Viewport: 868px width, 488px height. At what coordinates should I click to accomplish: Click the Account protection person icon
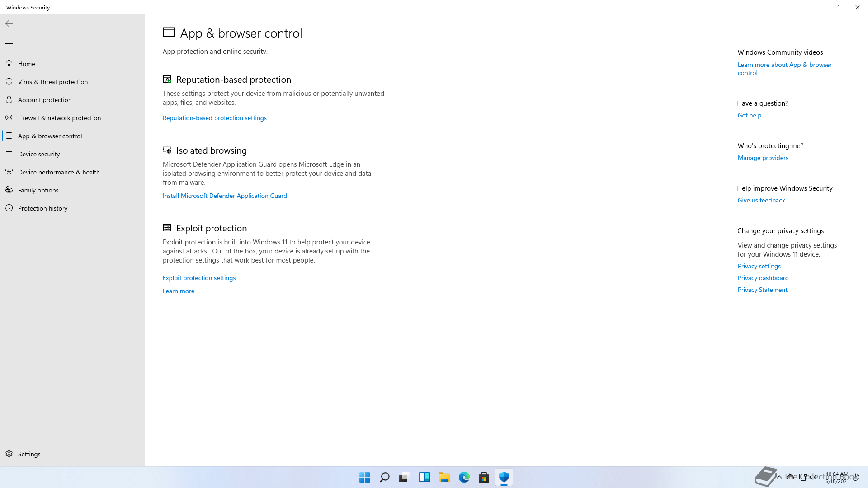click(x=9, y=100)
